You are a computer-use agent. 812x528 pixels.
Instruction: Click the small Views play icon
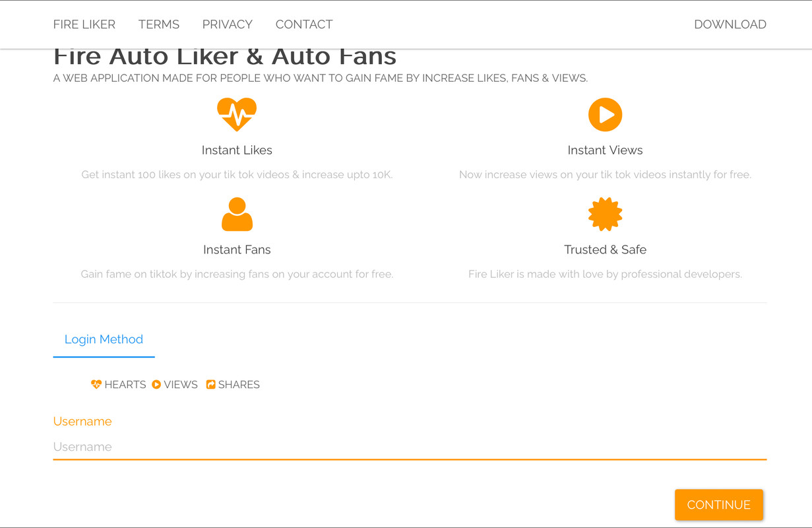[156, 384]
